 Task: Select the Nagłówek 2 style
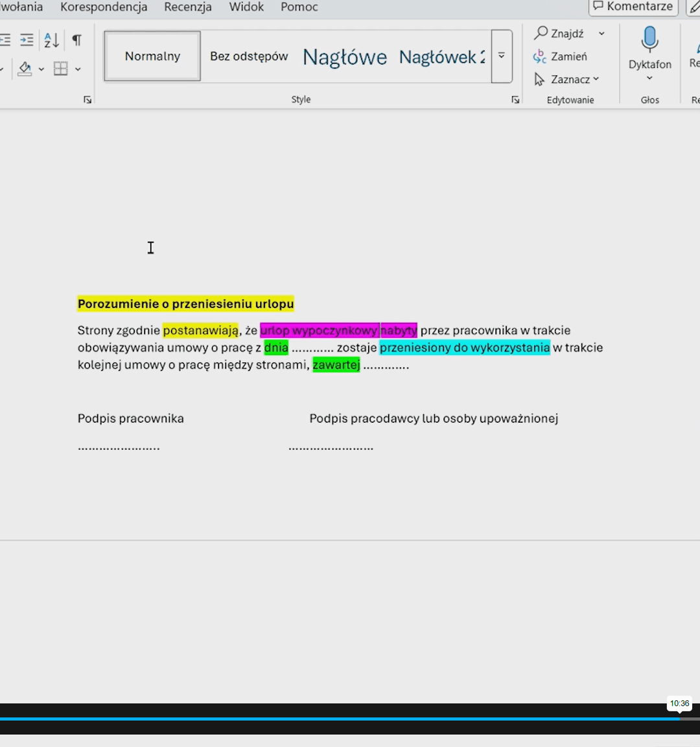click(441, 57)
